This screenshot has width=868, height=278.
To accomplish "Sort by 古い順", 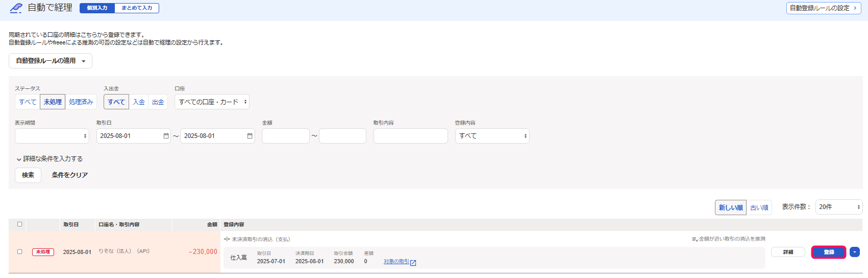I will [759, 207].
